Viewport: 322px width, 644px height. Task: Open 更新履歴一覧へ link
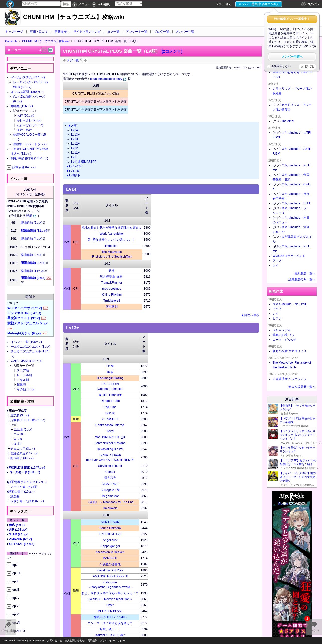coord(305,273)
